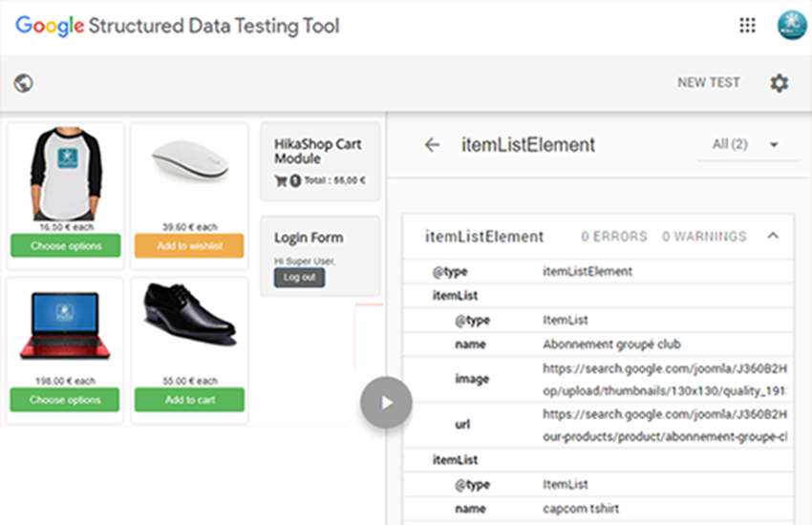The width and height of the screenshot is (812, 525).
Task: Select the capcom tshirt name value
Action: coord(581,509)
